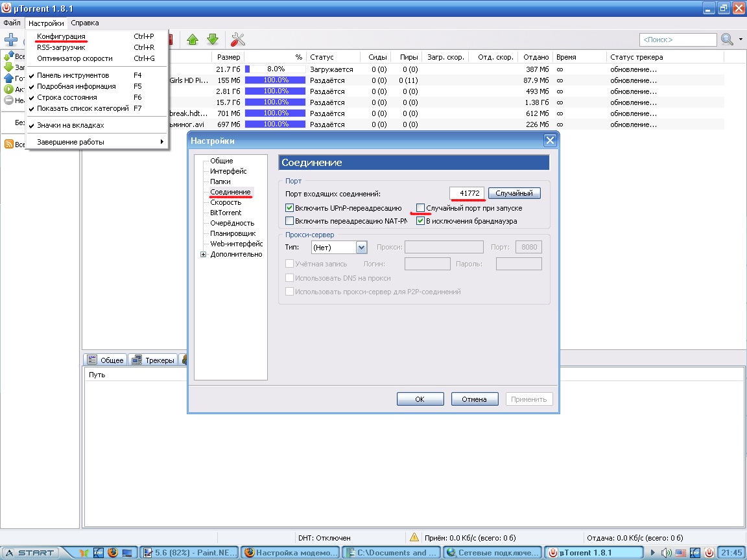Disable the UPnP port forwarding checkbox
Image resolution: width=747 pixels, height=560 pixels.
(290, 208)
